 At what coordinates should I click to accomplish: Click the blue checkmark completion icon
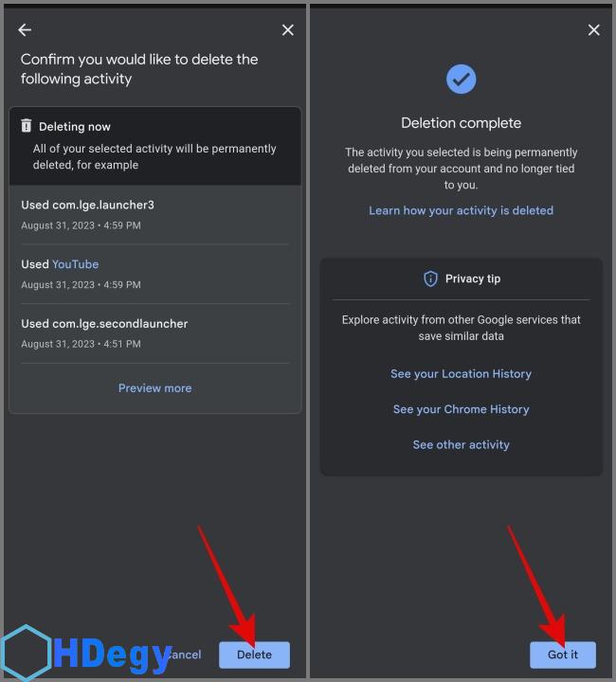(461, 80)
